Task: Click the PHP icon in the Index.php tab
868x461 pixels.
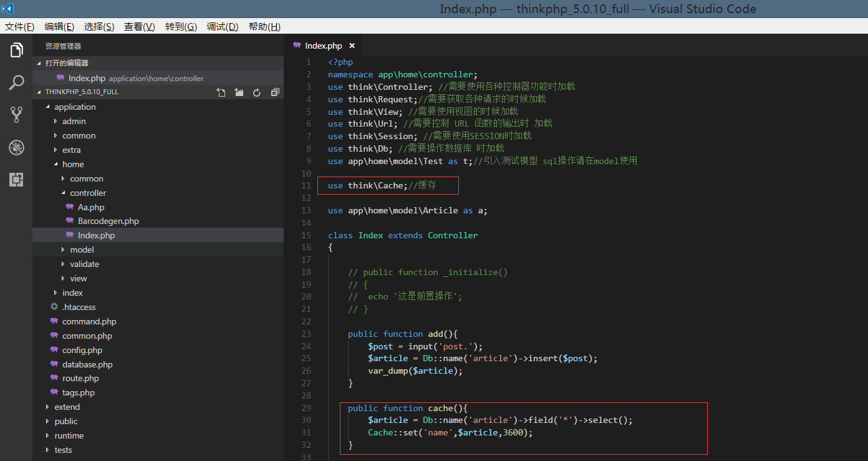Action: point(297,46)
